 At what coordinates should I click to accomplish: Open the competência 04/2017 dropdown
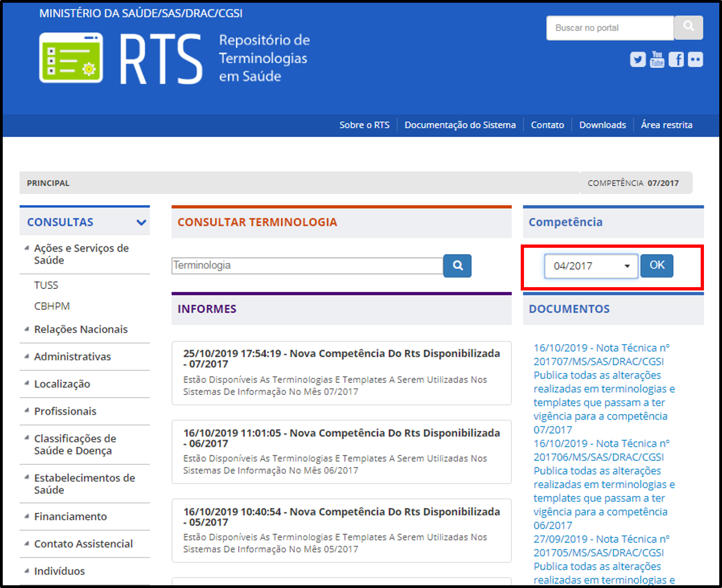coord(591,266)
